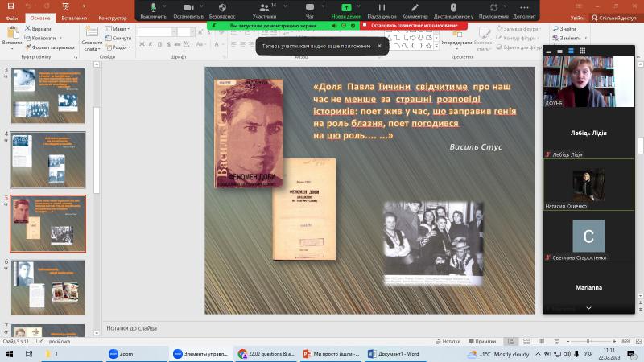Zoom out with minus button
Image resolution: width=644 pixels, height=362 pixels.
(x=568, y=341)
